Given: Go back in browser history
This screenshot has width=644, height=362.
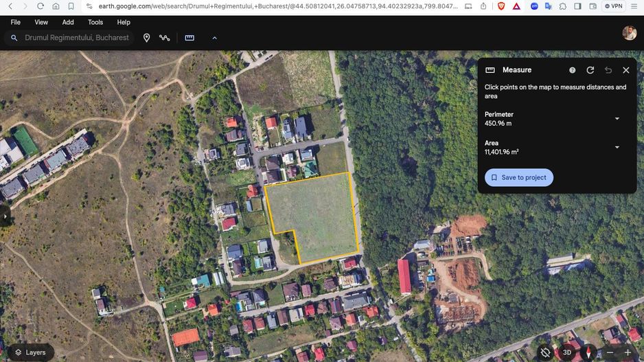Looking at the screenshot, I should click(11, 6).
